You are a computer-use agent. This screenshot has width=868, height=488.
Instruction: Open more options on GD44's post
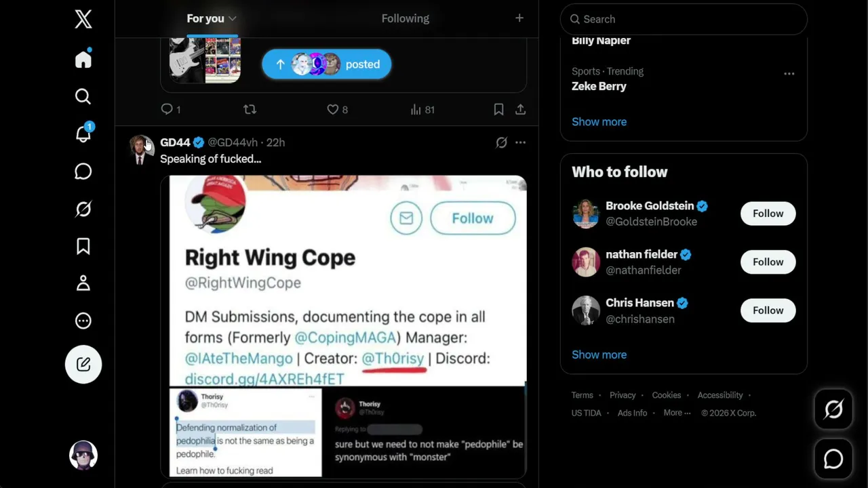click(x=520, y=142)
